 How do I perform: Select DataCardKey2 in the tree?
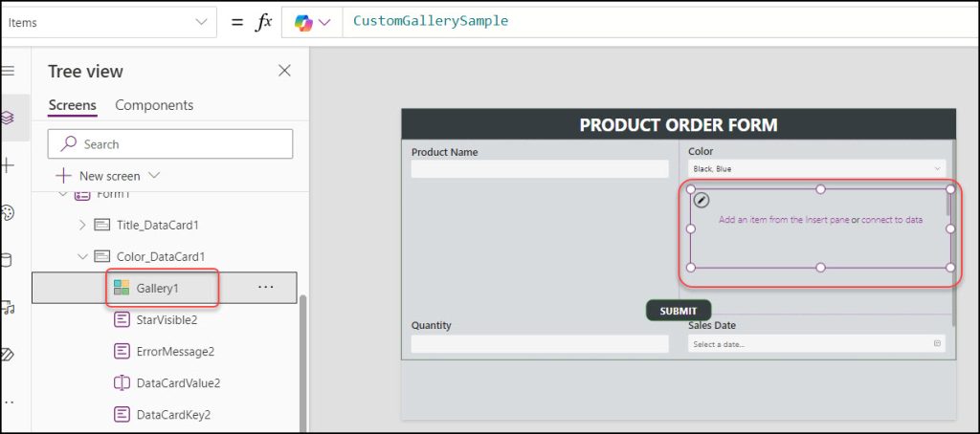(x=173, y=415)
